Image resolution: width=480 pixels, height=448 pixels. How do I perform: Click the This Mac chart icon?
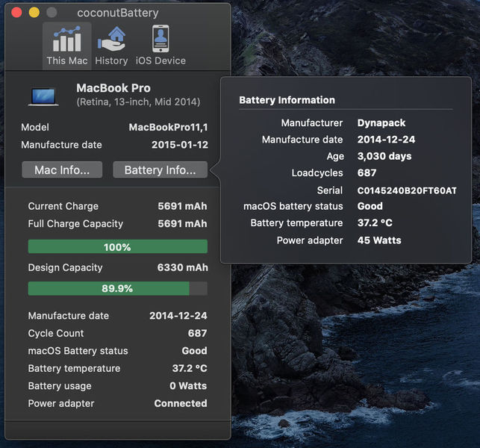pos(66,40)
